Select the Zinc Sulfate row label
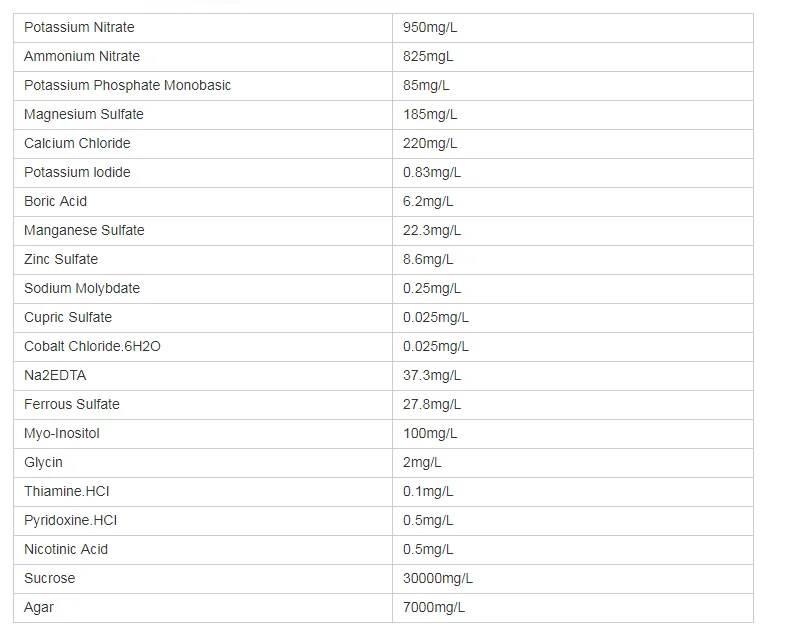The image size is (800, 627). click(x=61, y=259)
